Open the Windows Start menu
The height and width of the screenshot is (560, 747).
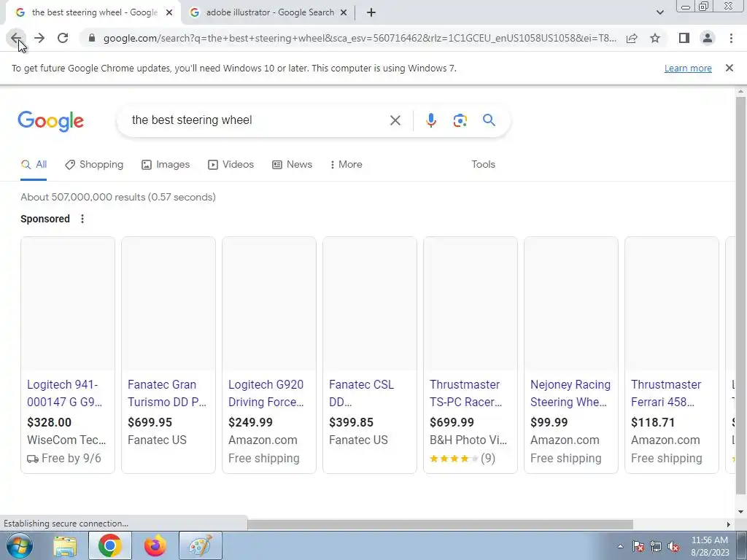(x=20, y=545)
